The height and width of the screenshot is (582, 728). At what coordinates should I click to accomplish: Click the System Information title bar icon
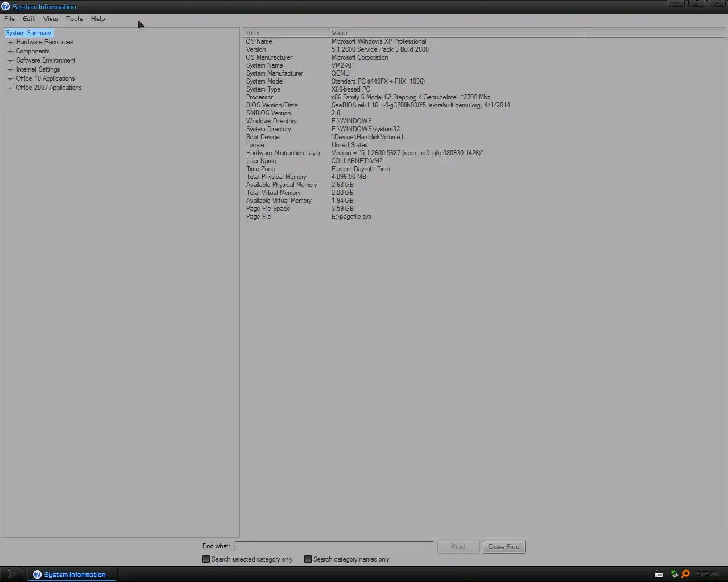6,6
